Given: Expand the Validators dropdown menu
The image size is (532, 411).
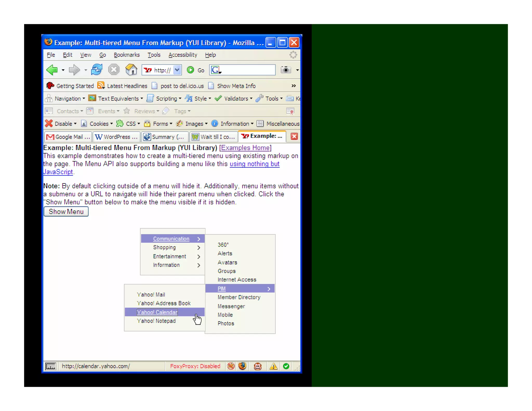Looking at the screenshot, I should click(x=251, y=99).
